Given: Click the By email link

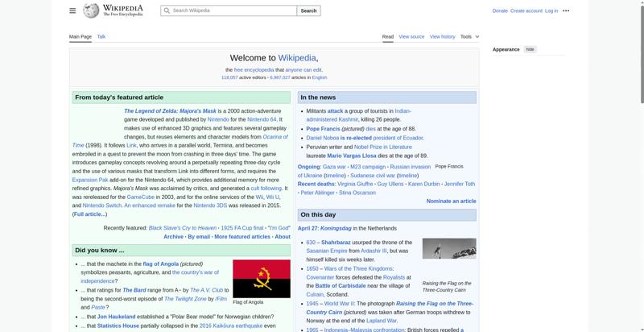Looking at the screenshot, I should click(199, 237).
